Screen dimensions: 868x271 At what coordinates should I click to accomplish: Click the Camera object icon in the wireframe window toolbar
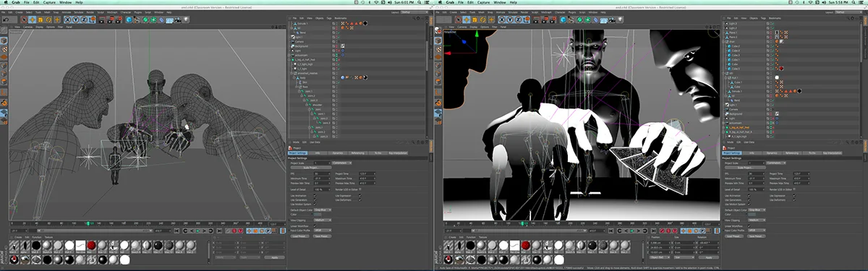(178, 20)
